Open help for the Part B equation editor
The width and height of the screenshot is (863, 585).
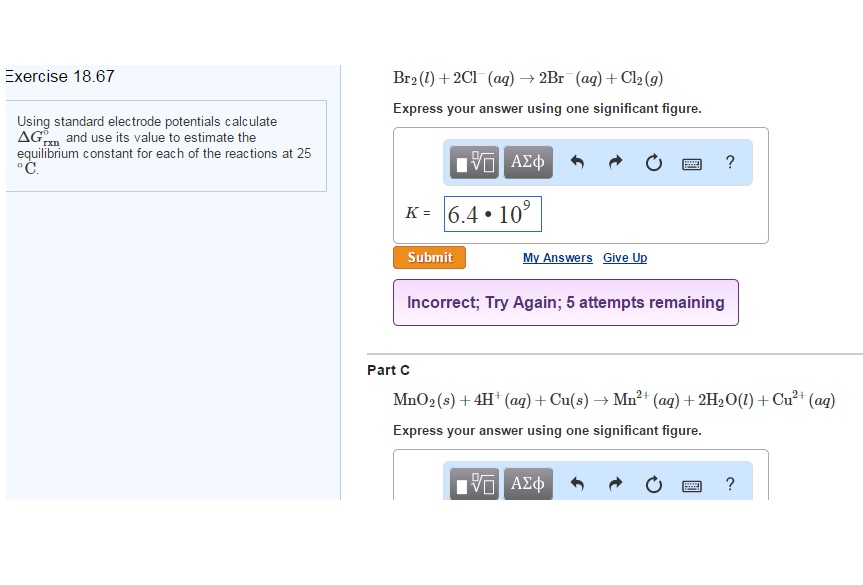[730, 162]
